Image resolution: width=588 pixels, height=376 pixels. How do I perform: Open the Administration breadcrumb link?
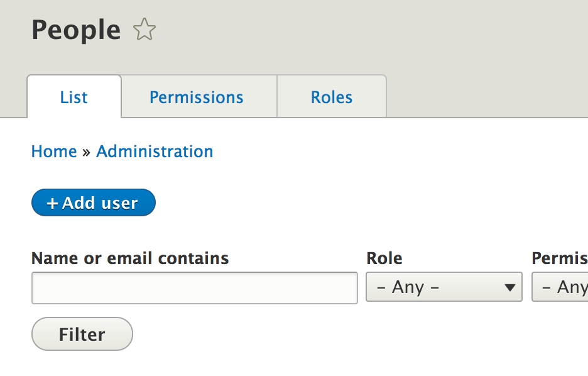[155, 152]
